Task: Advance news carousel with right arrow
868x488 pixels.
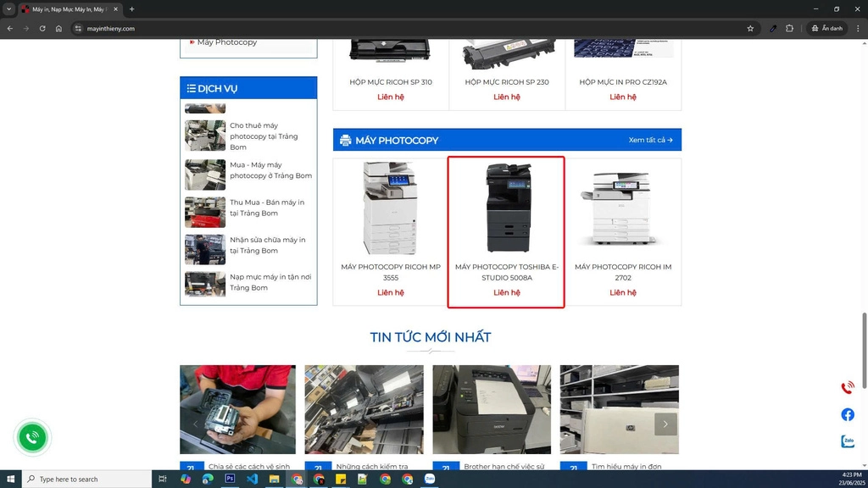Action: (x=665, y=424)
